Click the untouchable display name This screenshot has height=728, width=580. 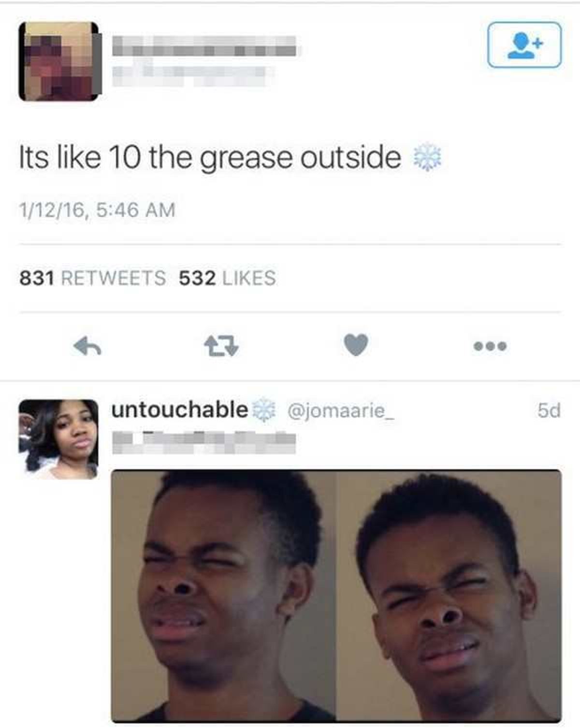(x=180, y=410)
